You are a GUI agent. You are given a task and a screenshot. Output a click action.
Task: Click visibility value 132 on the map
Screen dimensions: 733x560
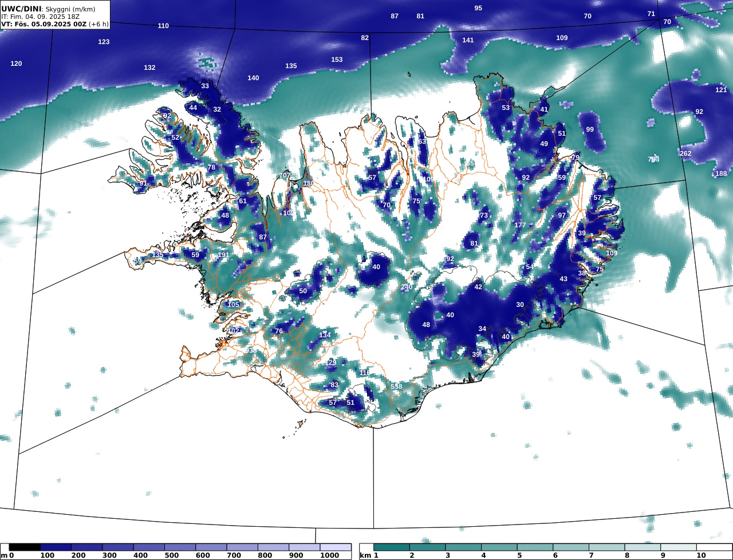coord(149,68)
